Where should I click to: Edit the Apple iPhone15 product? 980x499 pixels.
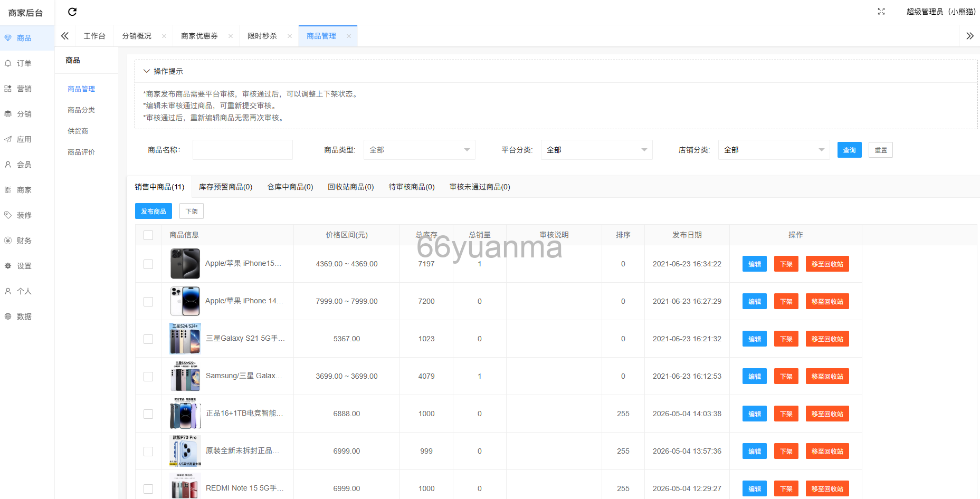pos(755,264)
